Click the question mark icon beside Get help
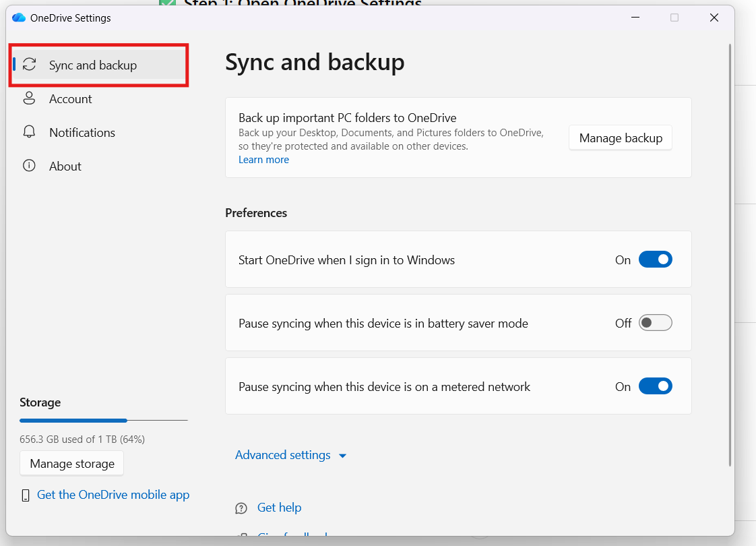 [241, 508]
